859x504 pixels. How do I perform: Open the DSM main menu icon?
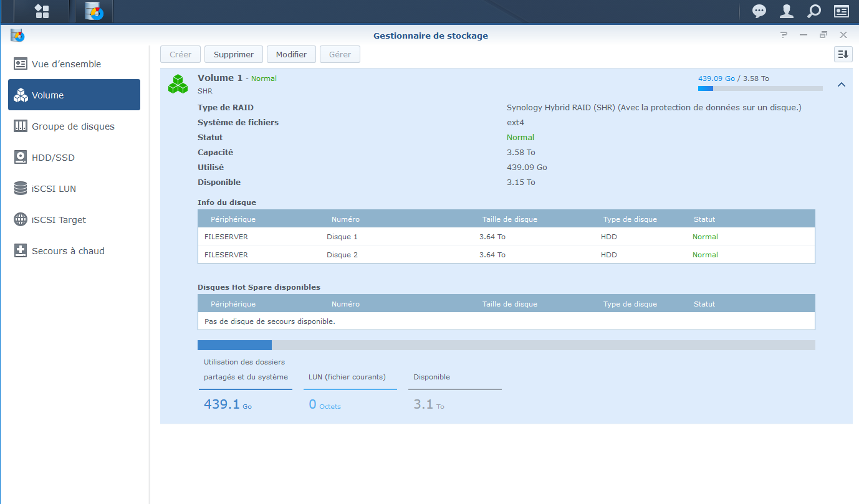click(42, 11)
